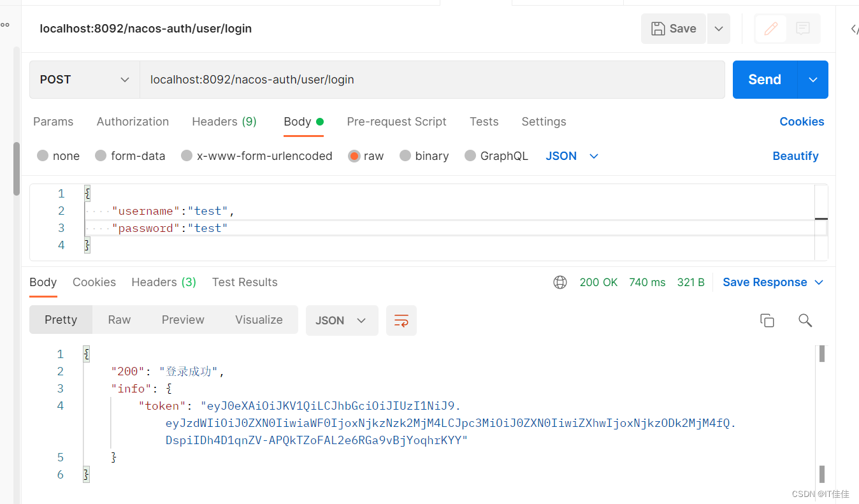Click the 740 ms response time
The width and height of the screenshot is (859, 504).
(x=647, y=282)
